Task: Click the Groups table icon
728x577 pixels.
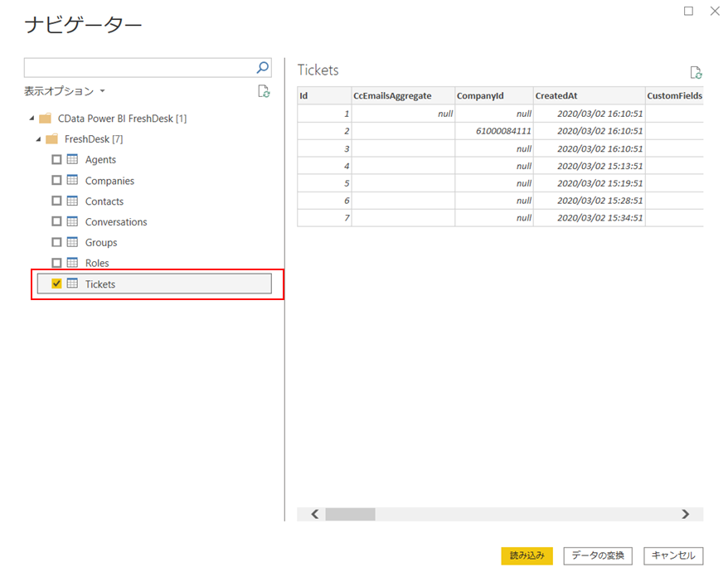Action: point(72,242)
